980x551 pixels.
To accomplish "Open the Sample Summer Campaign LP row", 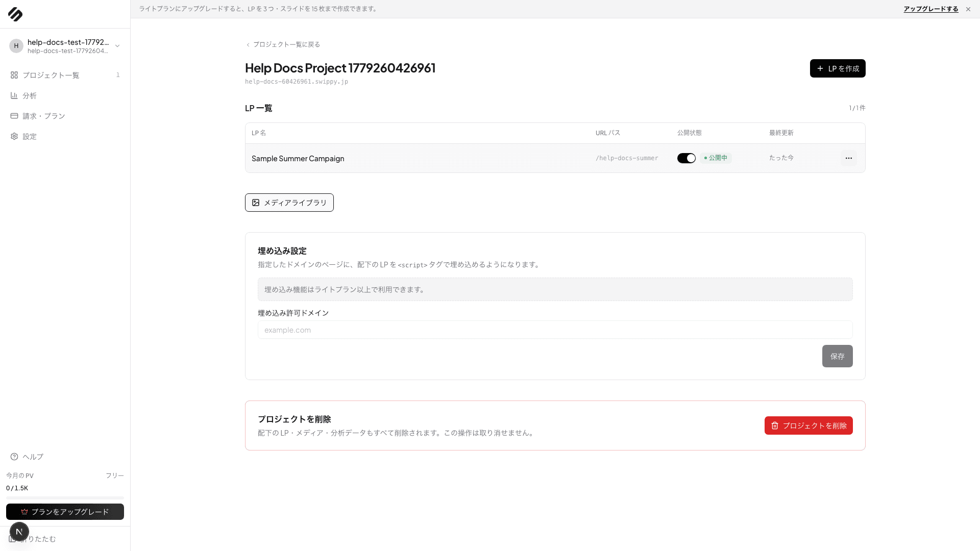I will pos(555,158).
